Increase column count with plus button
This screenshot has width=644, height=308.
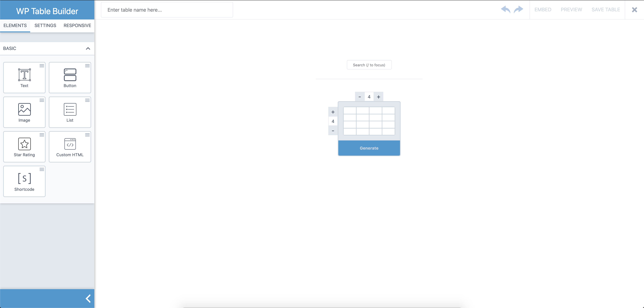[x=378, y=96]
